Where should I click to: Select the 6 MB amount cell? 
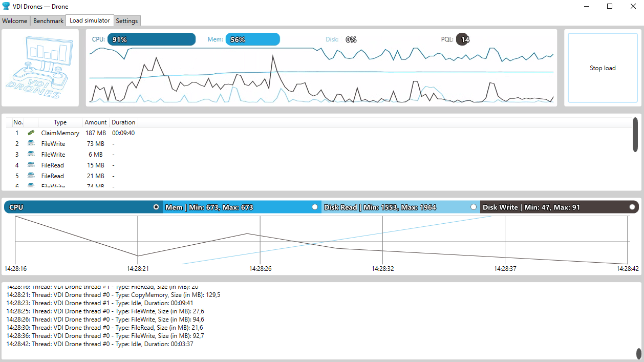coord(96,155)
